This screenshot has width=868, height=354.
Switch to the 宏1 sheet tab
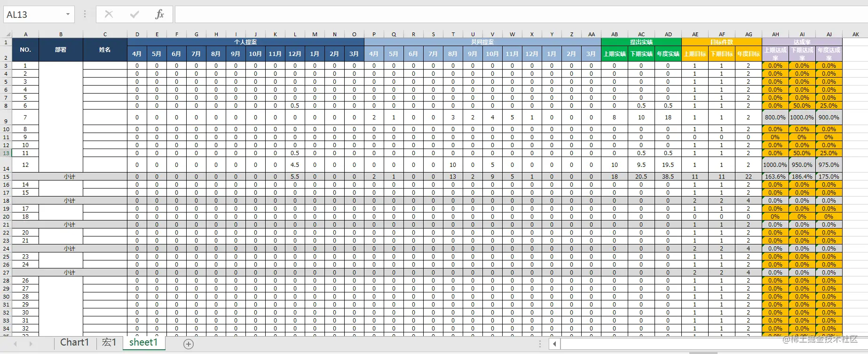[x=109, y=343]
